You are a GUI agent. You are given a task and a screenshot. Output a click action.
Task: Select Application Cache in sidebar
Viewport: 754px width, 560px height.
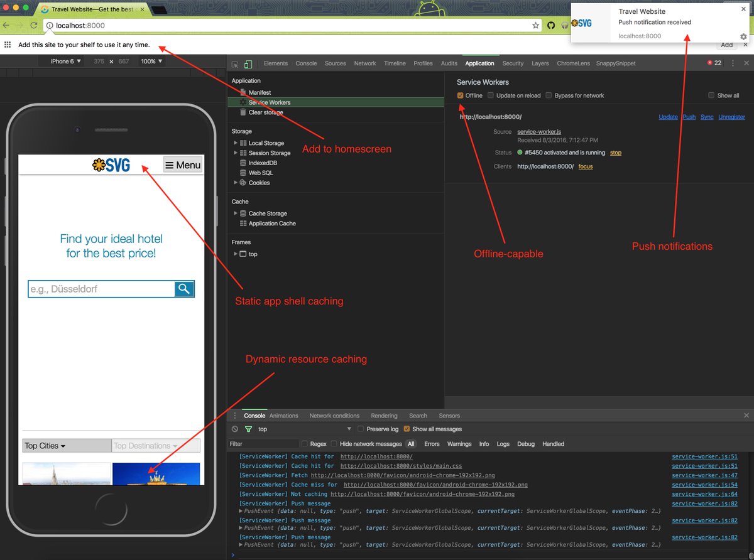pos(272,223)
